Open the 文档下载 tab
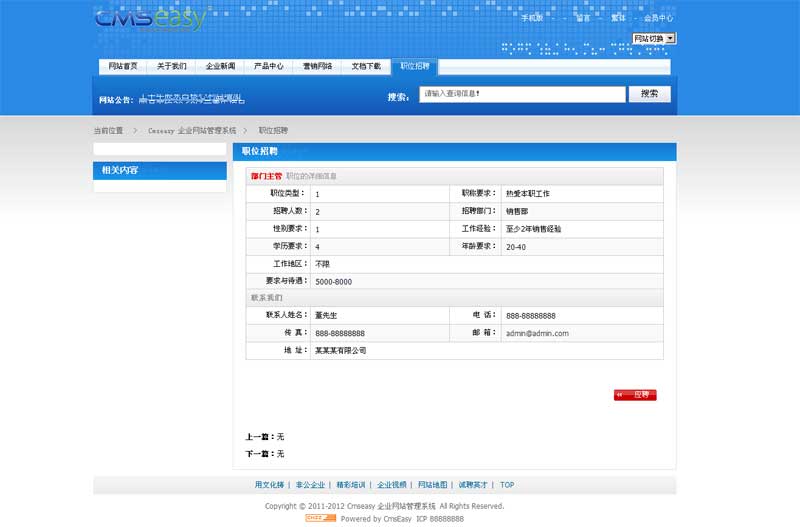This screenshot has width=800, height=527. click(x=366, y=66)
